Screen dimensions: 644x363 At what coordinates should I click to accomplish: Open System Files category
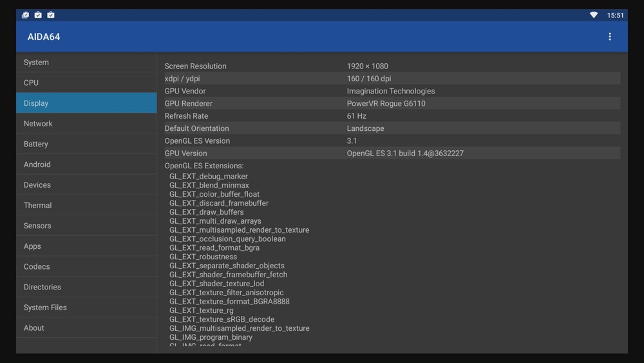86,308
